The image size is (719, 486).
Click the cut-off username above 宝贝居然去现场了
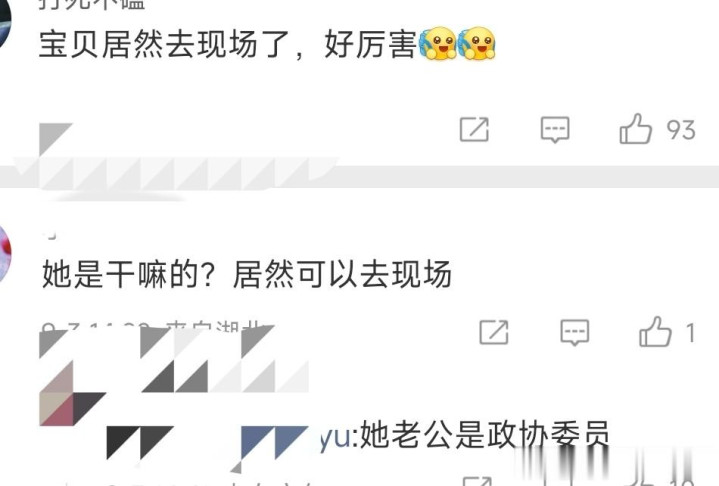92,4
